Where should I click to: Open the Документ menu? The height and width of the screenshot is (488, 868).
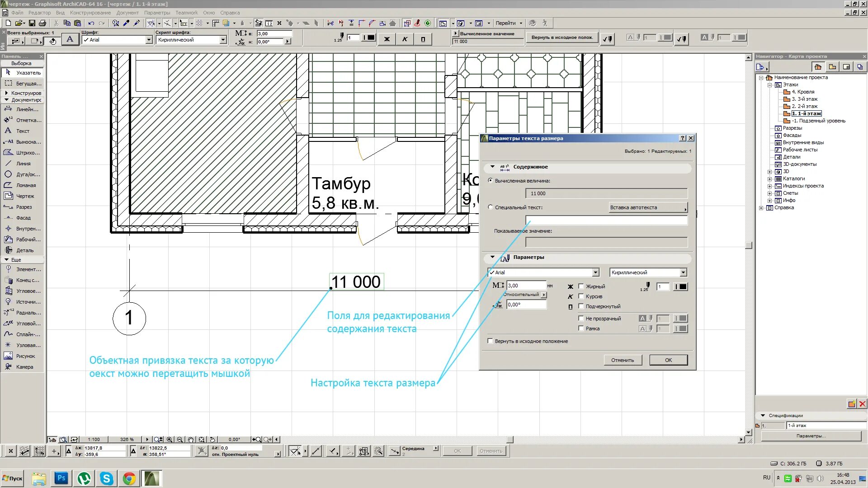tap(127, 13)
